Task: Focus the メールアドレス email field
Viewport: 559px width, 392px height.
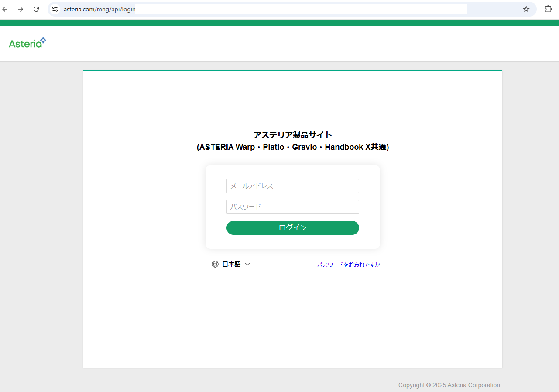Action: pyautogui.click(x=293, y=186)
